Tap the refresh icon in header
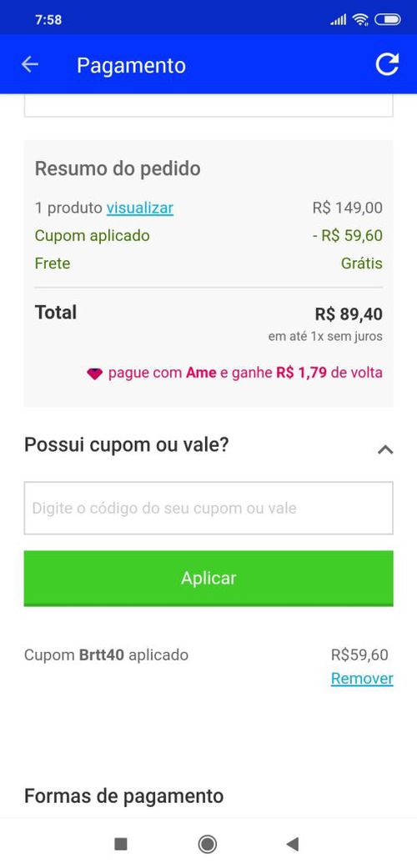The height and width of the screenshot is (868, 417). coord(386,64)
